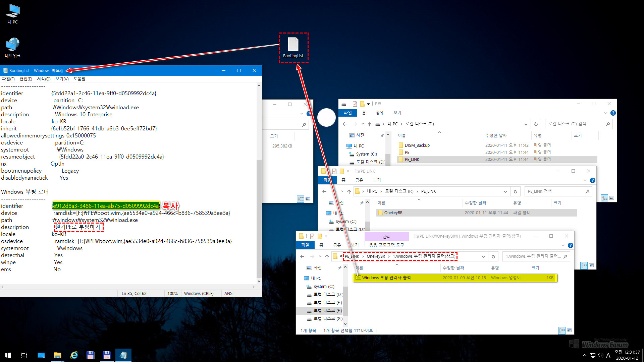This screenshot has width=644, height=362.
Task: Open the 네트워크 desktop icon
Action: pyautogui.click(x=13, y=47)
